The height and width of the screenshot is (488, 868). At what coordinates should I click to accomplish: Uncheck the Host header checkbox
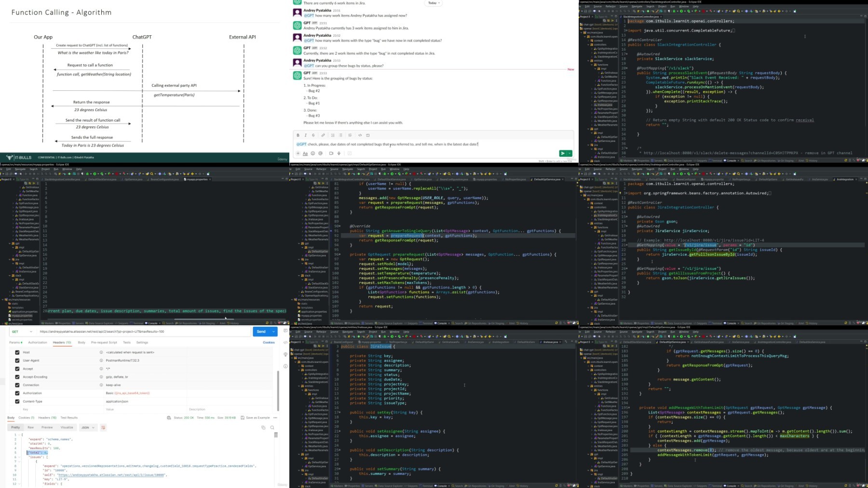17,352
